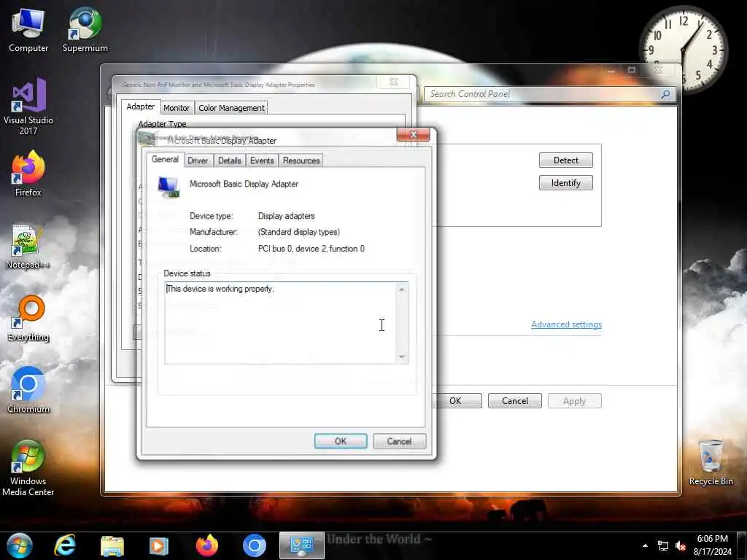Cancel the adapter properties dialog

click(399, 441)
